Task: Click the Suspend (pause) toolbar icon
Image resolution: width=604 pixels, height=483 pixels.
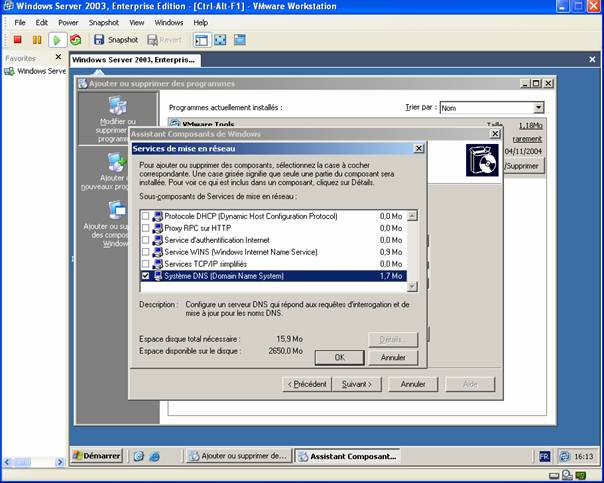Action: pos(37,40)
